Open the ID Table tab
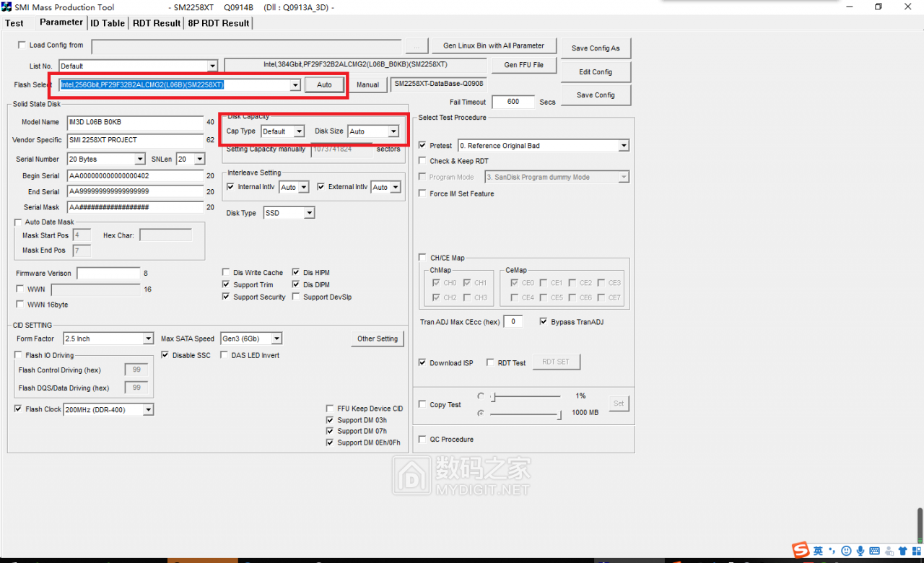This screenshot has width=924, height=563. (x=108, y=23)
